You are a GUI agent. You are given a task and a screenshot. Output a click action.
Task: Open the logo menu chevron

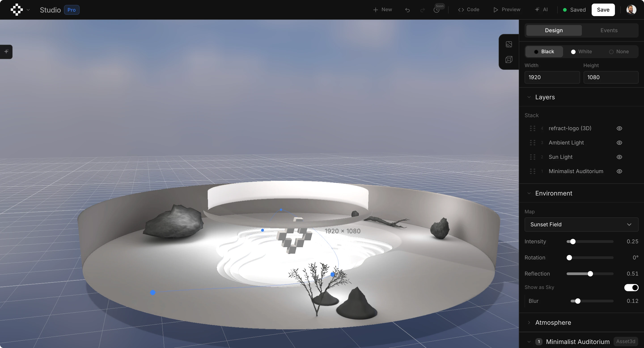pyautogui.click(x=28, y=10)
